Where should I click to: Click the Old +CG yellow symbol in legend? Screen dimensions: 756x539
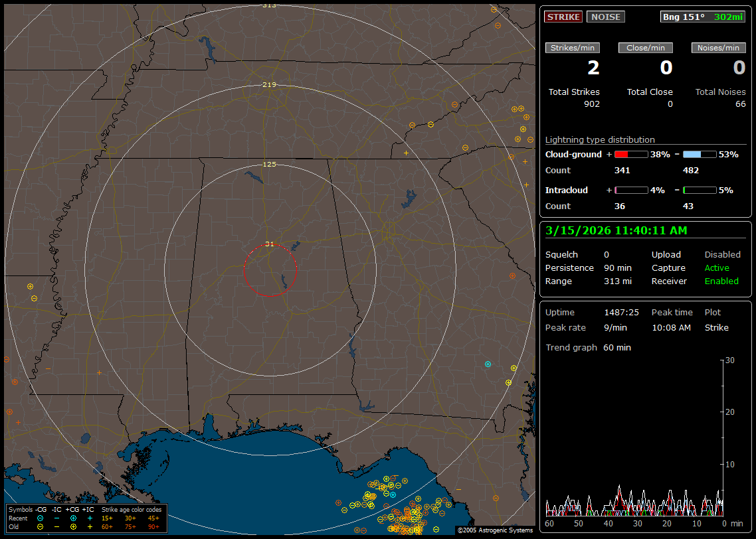tap(73, 526)
